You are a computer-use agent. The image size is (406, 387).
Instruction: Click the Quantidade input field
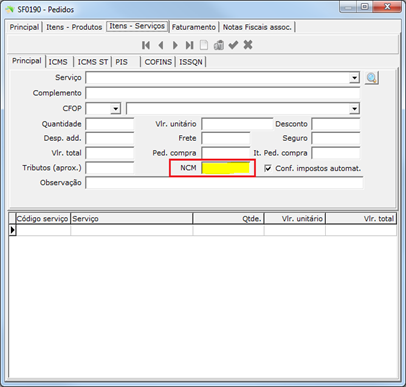coord(110,124)
